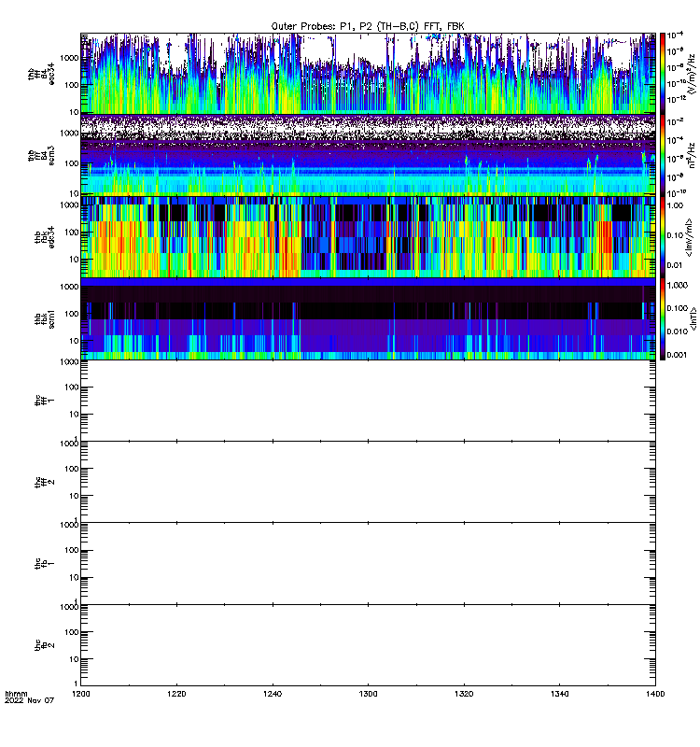Click the empty thc fff 1 panel

[x=368, y=401]
